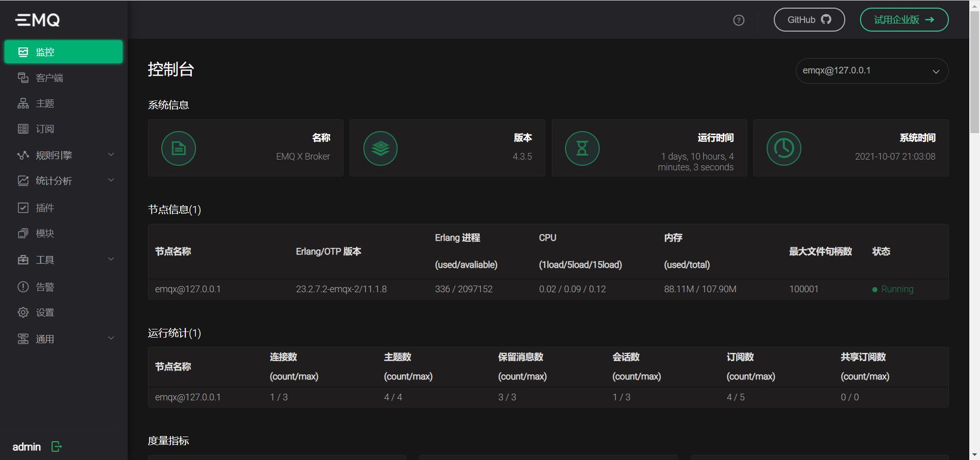Select the 模块 (Modules) sidebar icon
This screenshot has width=980, height=460.
coord(23,234)
